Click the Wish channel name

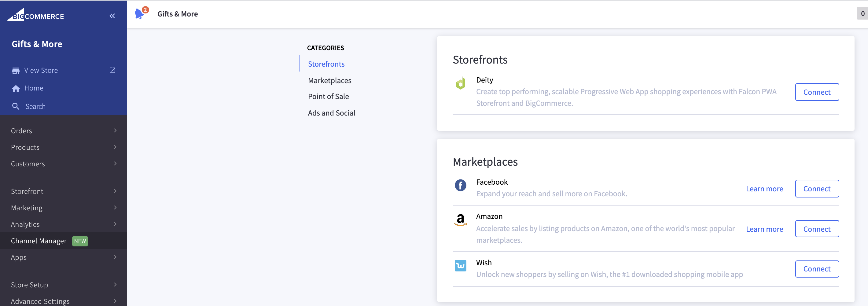pos(484,263)
